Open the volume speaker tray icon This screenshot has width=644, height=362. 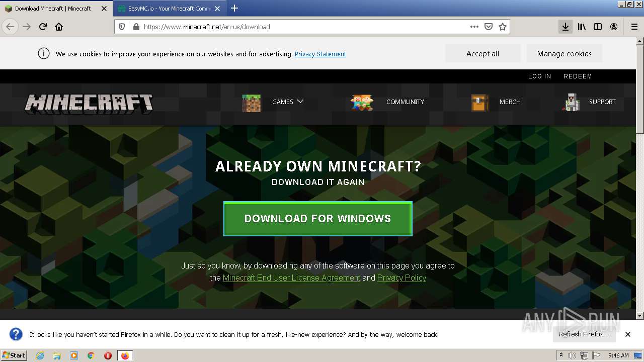click(572, 355)
